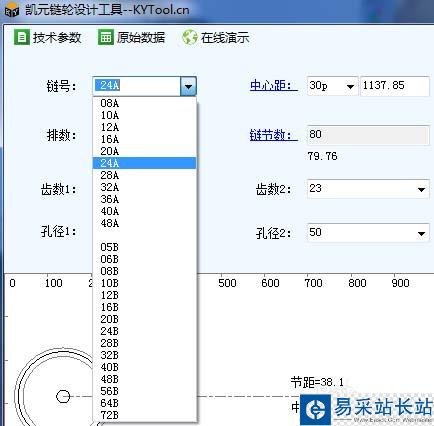Expand the 孔径2 dropdown showing 50
Screen dimensions: 434x426
(x=421, y=233)
